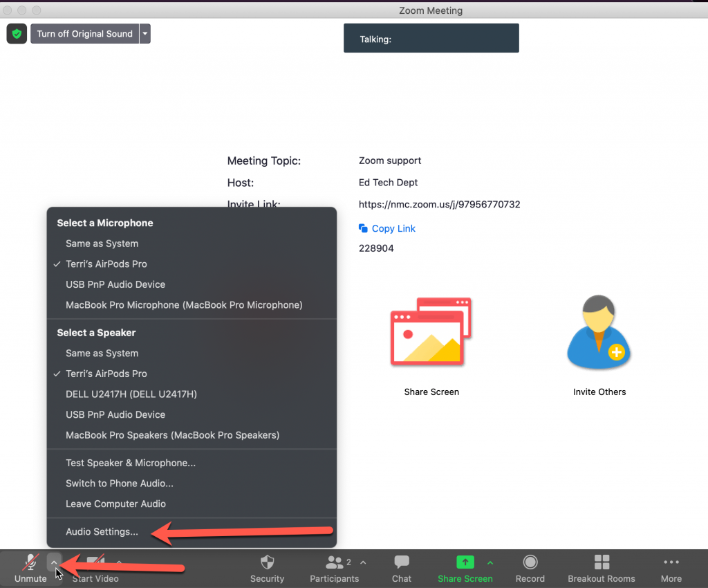Click the Copy Link text link
The width and height of the screenshot is (708, 588).
click(x=393, y=228)
